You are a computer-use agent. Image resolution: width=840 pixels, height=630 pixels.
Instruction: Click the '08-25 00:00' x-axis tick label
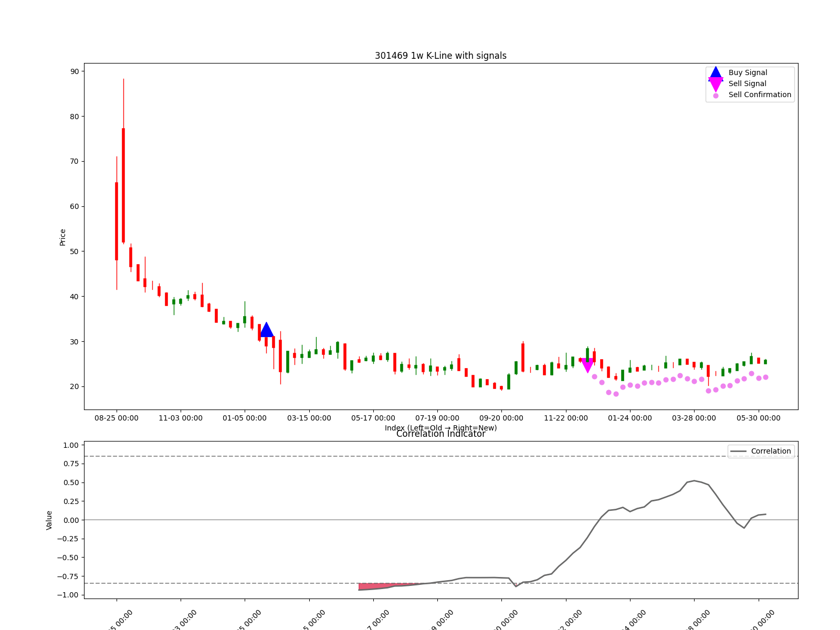click(x=117, y=418)
